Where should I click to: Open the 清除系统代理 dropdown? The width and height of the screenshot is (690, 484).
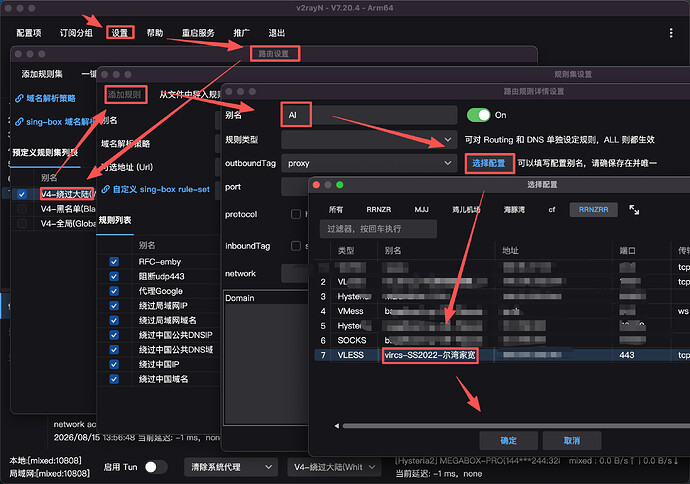point(231,467)
